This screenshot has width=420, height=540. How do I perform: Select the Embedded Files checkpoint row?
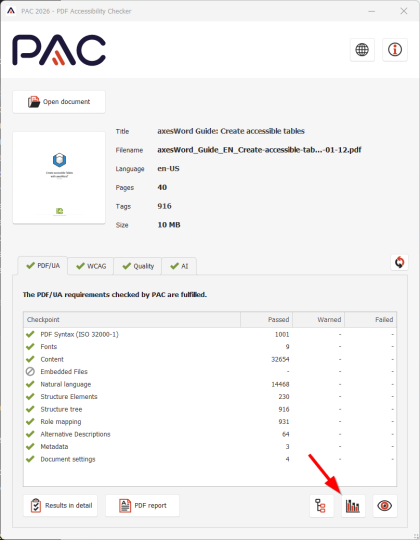click(x=210, y=372)
